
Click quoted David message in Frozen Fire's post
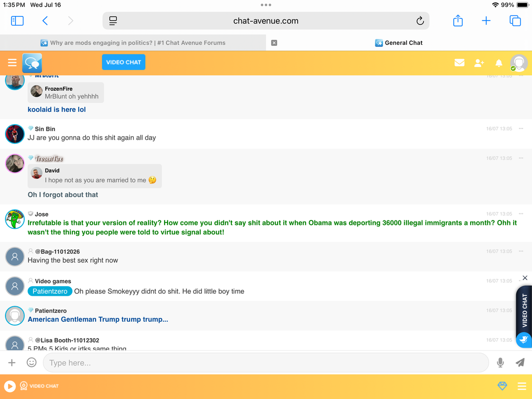click(95, 176)
